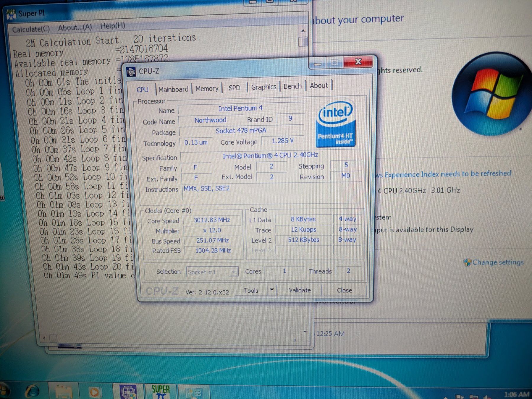Click the Validate button
Viewport: 532px width, 399px height.
[300, 290]
